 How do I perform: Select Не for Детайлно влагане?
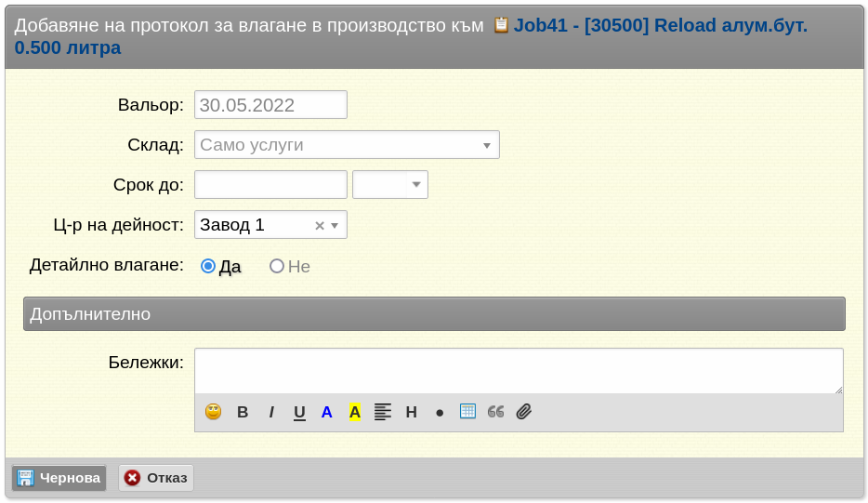tap(277, 267)
